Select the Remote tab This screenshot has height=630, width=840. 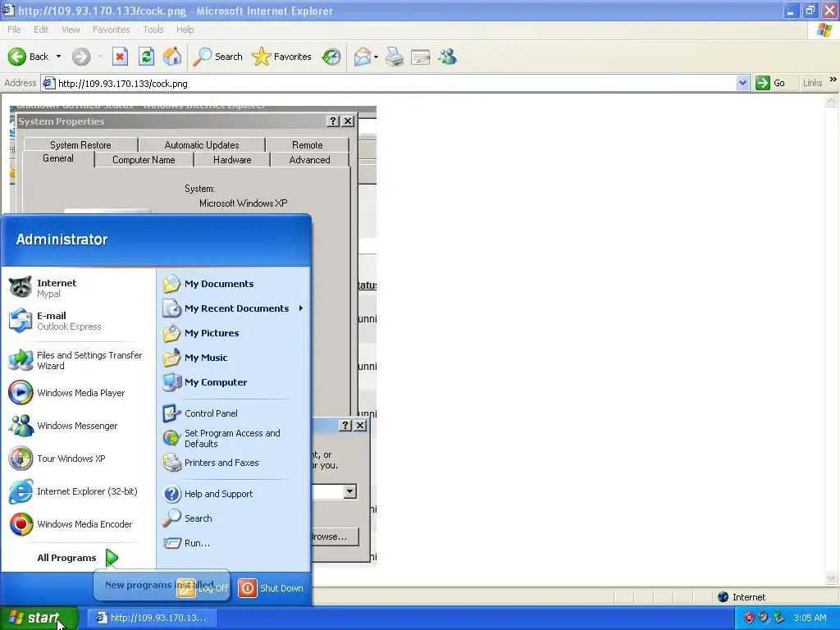click(x=307, y=144)
